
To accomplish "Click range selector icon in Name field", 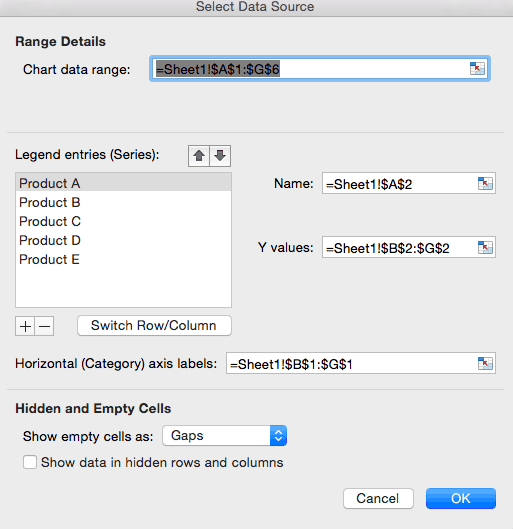I will point(485,184).
